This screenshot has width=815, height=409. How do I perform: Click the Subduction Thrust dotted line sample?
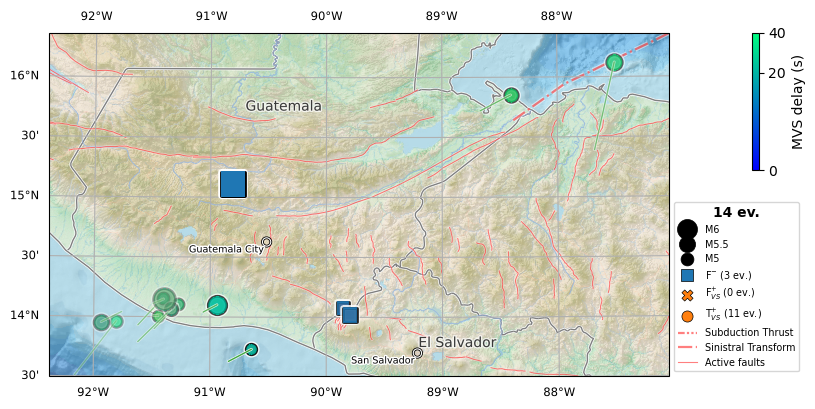[x=687, y=332]
